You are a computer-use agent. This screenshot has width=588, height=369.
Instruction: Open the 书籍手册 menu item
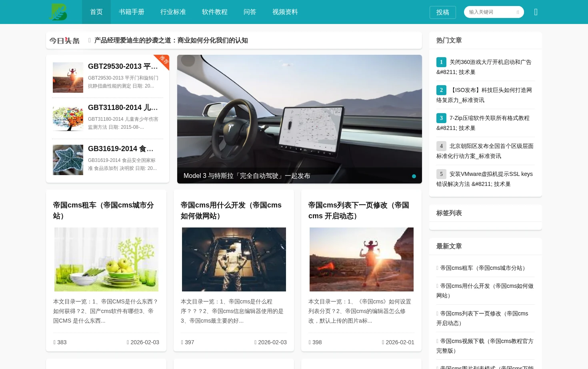[x=132, y=12]
